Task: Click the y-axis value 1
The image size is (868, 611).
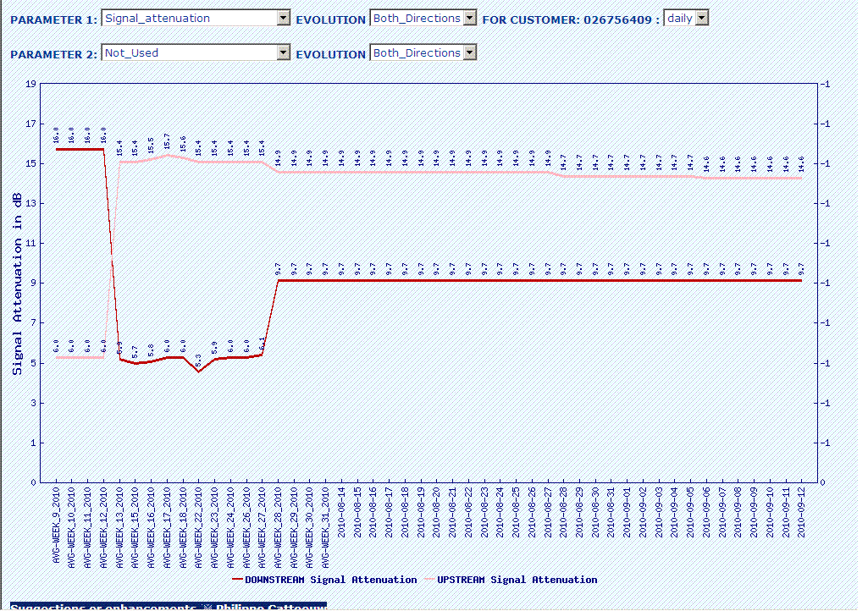Action: click(x=34, y=443)
